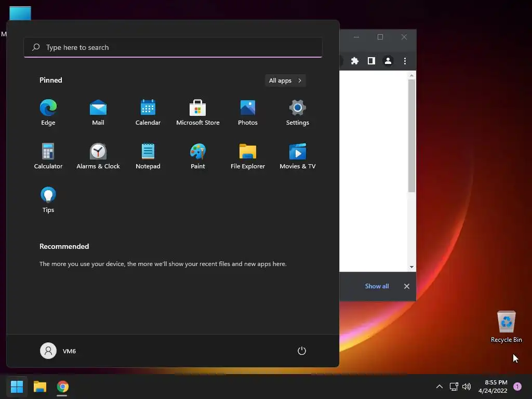This screenshot has height=399, width=532.
Task: Click Chrome's scrollbar up arrow
Action: [411, 75]
